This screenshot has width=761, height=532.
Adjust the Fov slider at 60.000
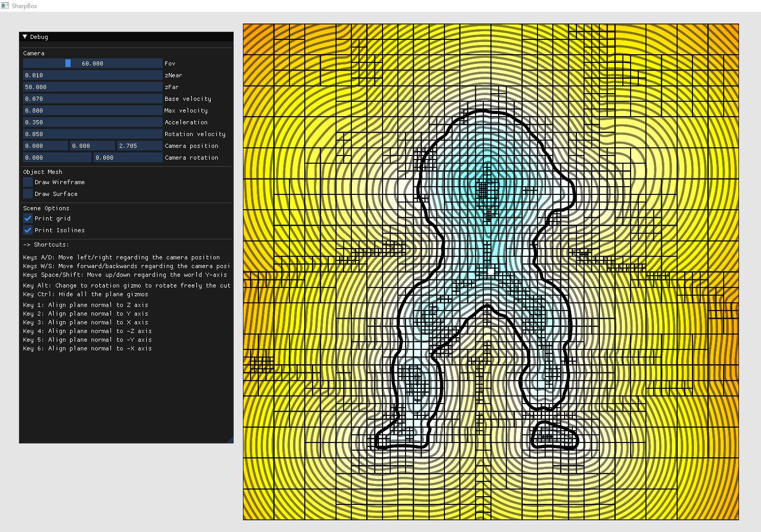coord(93,63)
